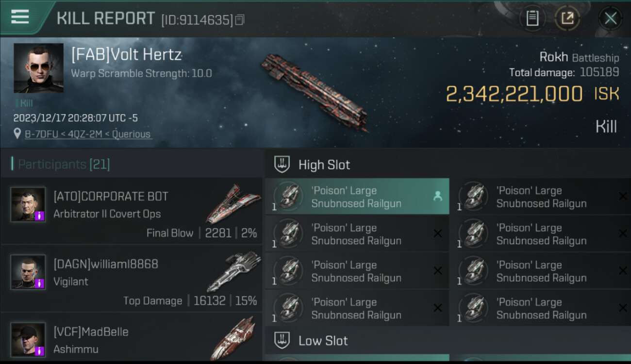Image resolution: width=631 pixels, height=364 pixels.
Task: Click williaml8868's portrait icon
Action: [x=28, y=272]
